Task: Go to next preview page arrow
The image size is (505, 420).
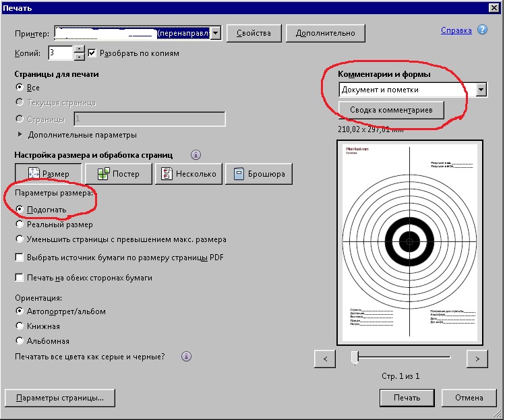Action: [477, 359]
